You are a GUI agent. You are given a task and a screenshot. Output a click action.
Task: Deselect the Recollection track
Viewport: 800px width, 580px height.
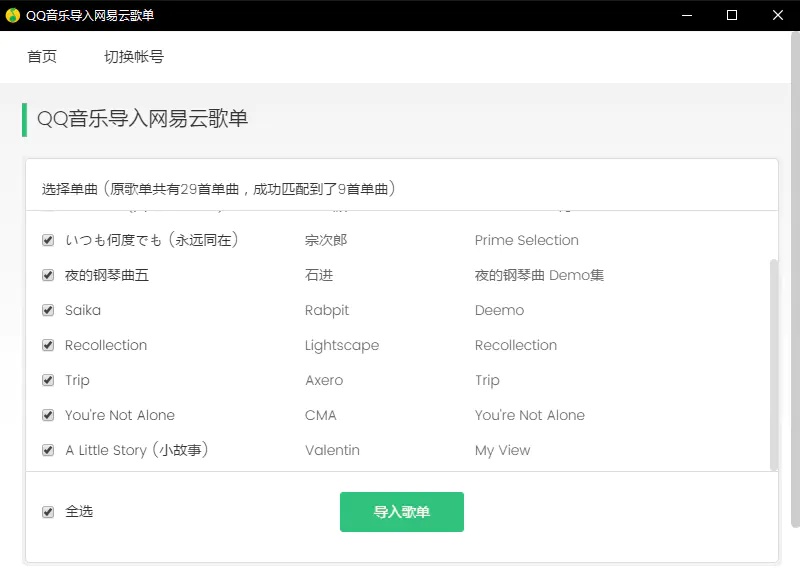48,345
